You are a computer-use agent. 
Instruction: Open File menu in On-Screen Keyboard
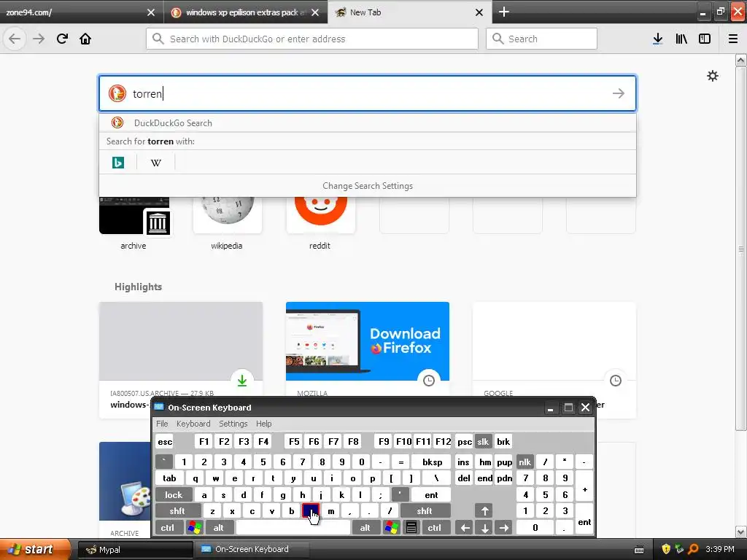coord(162,424)
